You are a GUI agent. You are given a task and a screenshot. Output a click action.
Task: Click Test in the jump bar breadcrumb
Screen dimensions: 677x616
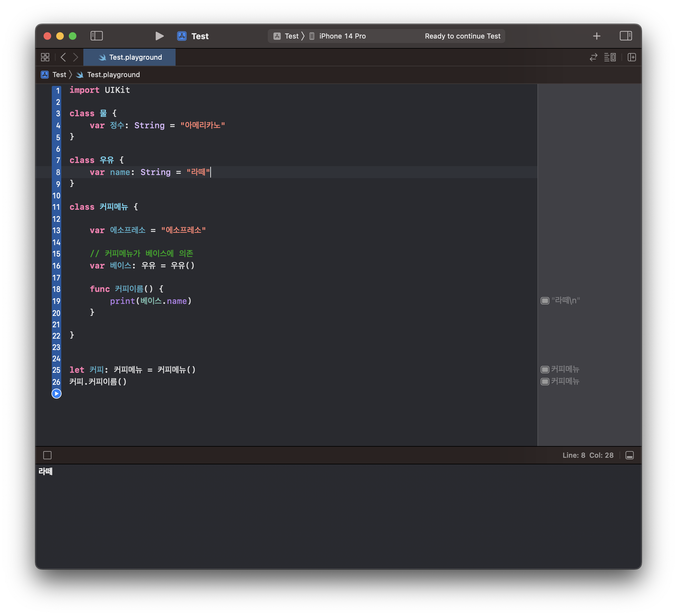pyautogui.click(x=59, y=75)
